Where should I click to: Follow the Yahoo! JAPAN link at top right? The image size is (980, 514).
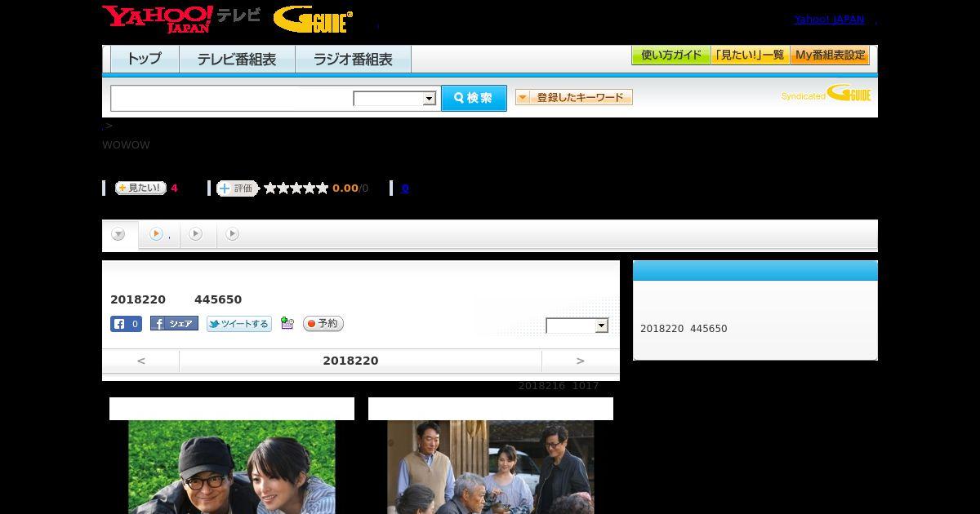829,19
